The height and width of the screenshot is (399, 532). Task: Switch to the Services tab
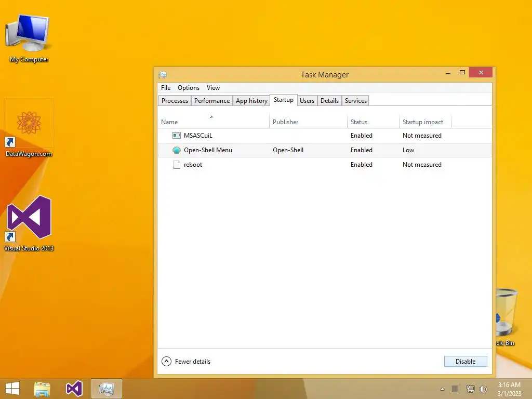click(355, 101)
